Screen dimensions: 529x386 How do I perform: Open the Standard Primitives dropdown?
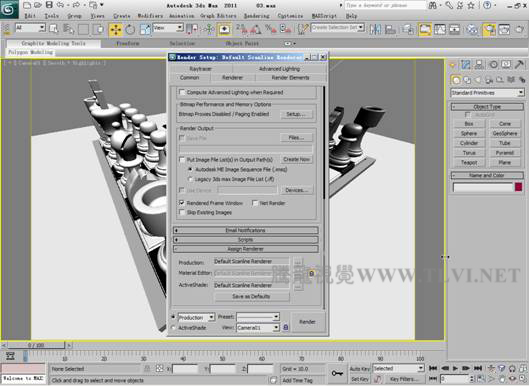487,92
